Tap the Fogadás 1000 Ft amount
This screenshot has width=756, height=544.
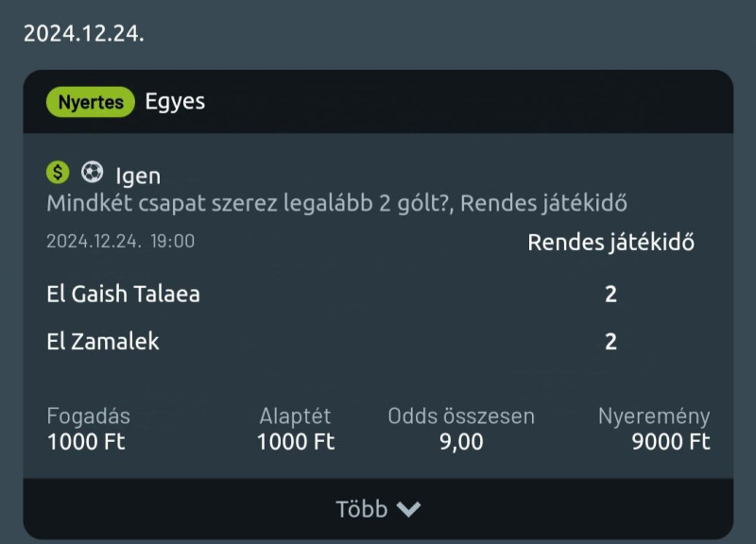pos(86,442)
